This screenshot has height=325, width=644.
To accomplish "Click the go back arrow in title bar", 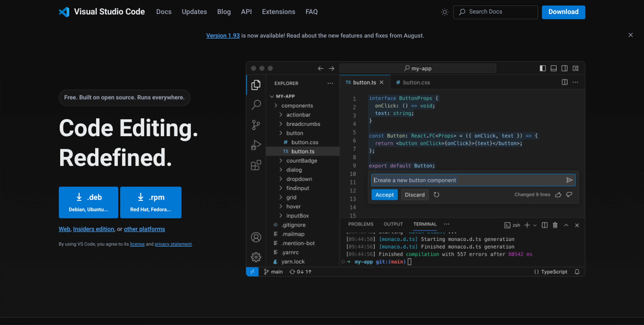I will [x=320, y=68].
